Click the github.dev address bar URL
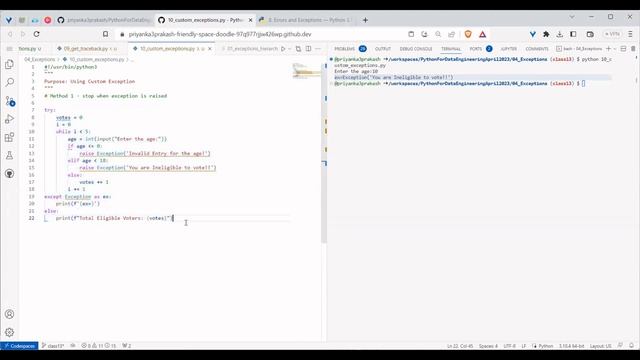The image size is (640, 360). pos(220,34)
